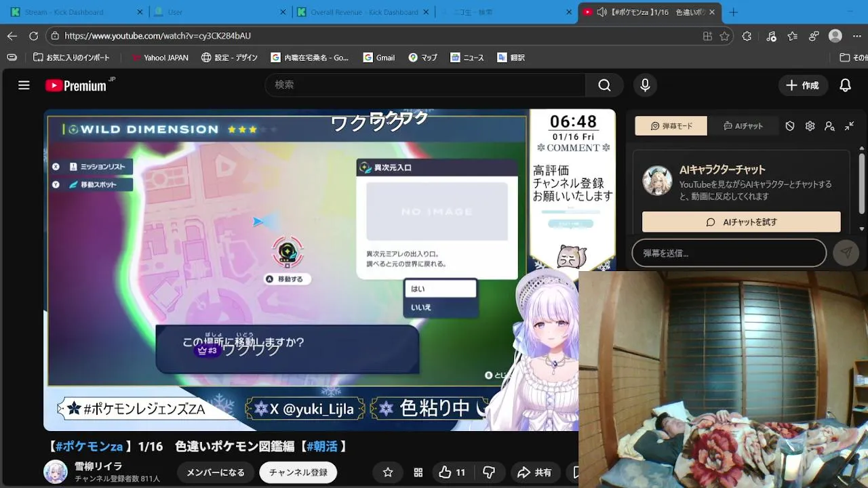Open the browser copilot chat people icon
The image size is (868, 488).
click(814, 36)
